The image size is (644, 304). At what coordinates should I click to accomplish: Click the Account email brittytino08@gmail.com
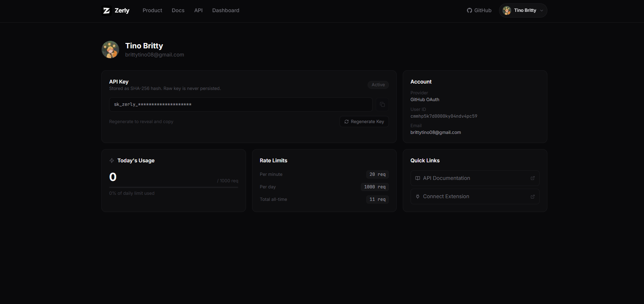click(436, 133)
